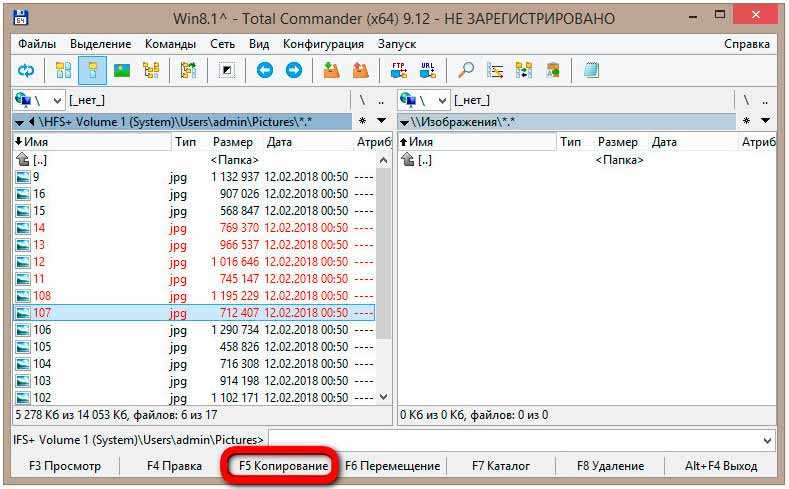Open the Файлы menu

[37, 44]
